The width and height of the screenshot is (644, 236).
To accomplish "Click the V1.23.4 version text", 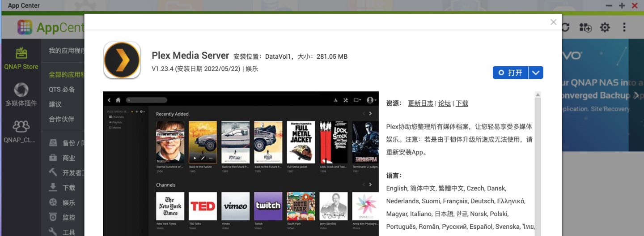I will (x=163, y=69).
